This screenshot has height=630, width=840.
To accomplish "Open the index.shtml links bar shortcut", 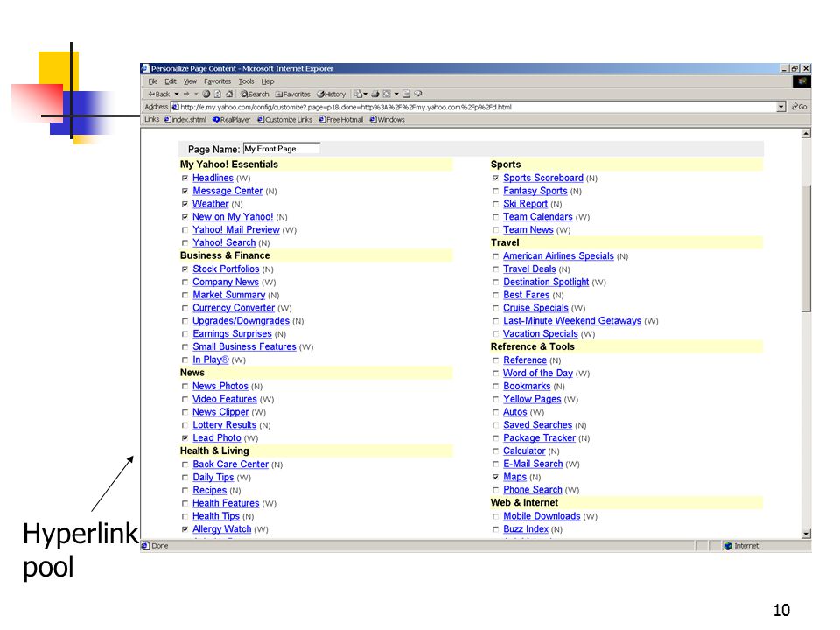I will pos(185,120).
